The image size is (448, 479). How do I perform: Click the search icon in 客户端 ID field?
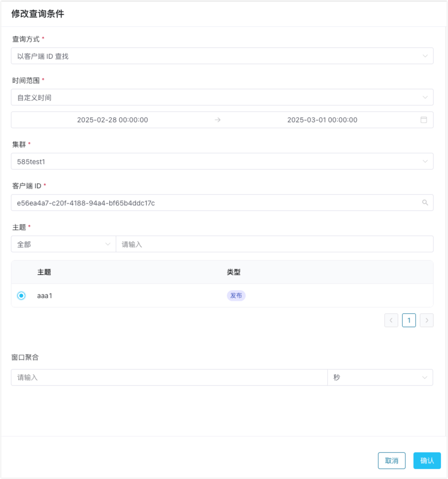tap(425, 203)
